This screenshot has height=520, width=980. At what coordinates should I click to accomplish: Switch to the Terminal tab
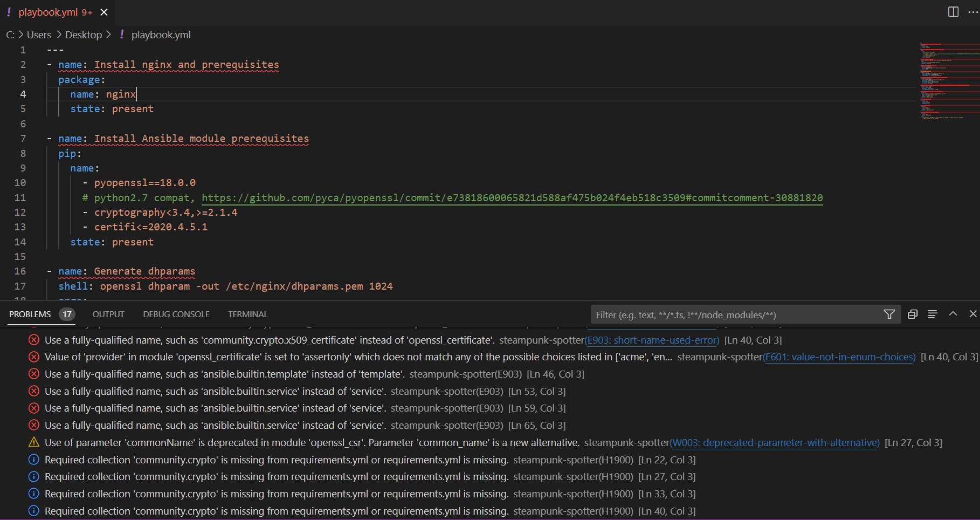(247, 314)
